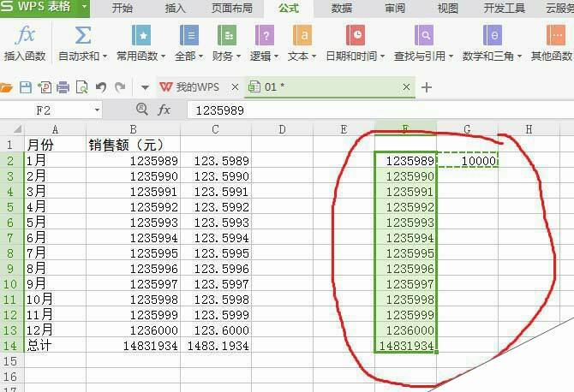Image resolution: width=574 pixels, height=392 pixels.
Task: Redo the action
Action: pyautogui.click(x=120, y=87)
